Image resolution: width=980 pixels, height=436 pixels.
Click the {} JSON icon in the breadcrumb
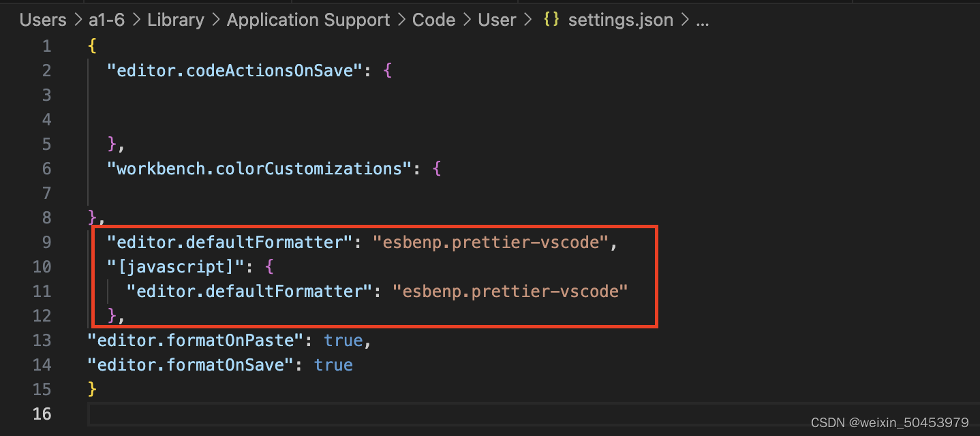click(550, 20)
